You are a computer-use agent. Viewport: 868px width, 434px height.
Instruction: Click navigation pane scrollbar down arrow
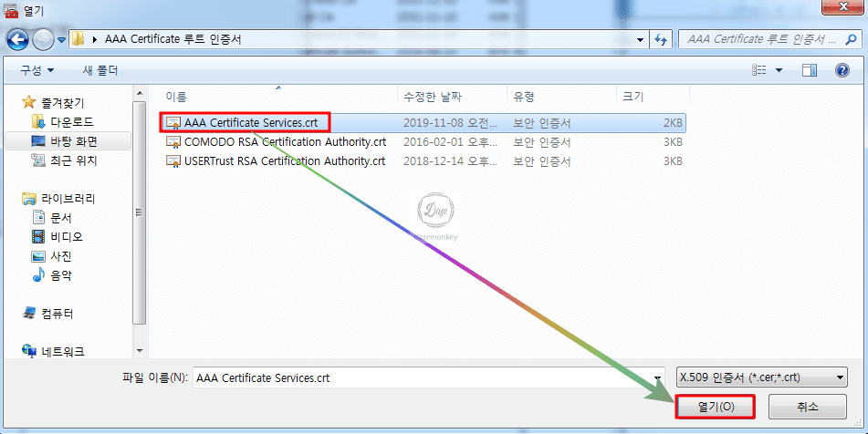click(140, 350)
